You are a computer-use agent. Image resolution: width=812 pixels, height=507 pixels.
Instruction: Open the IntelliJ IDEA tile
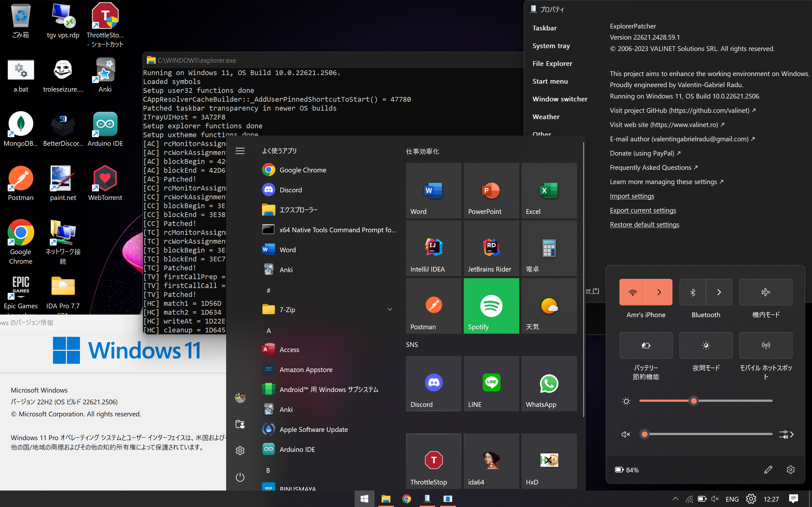pyautogui.click(x=433, y=248)
